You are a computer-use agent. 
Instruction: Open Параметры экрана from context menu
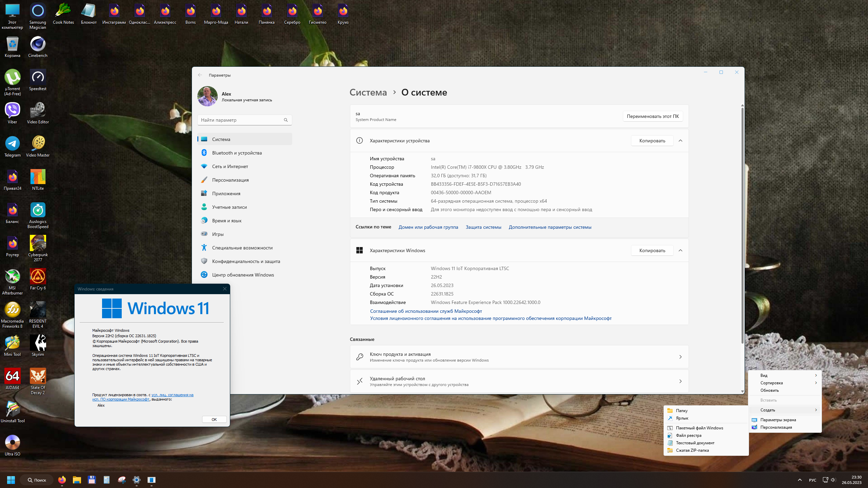785,420
